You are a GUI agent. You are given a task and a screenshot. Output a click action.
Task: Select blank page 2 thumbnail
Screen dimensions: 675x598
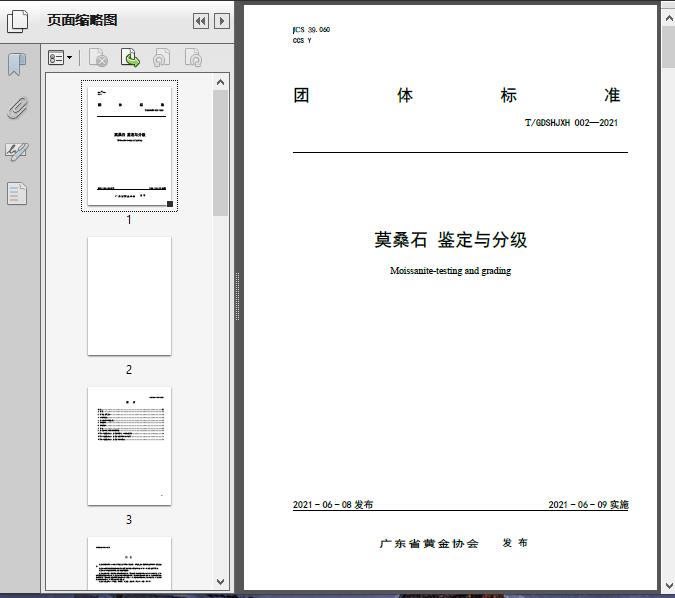tap(129, 296)
